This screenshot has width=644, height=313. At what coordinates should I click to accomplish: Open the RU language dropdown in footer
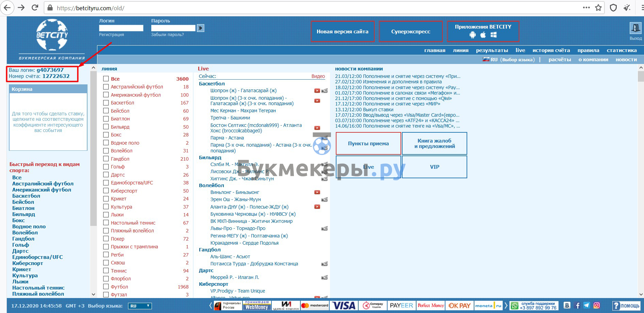coord(140,306)
